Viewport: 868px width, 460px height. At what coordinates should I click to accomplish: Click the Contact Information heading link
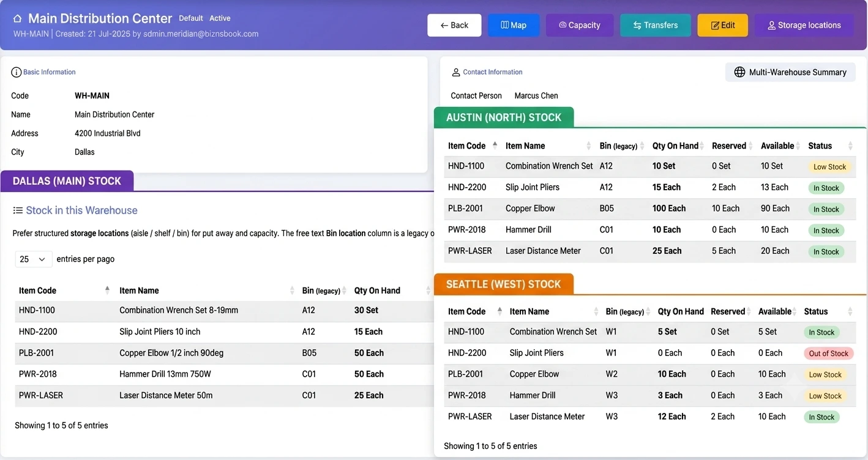click(x=493, y=72)
